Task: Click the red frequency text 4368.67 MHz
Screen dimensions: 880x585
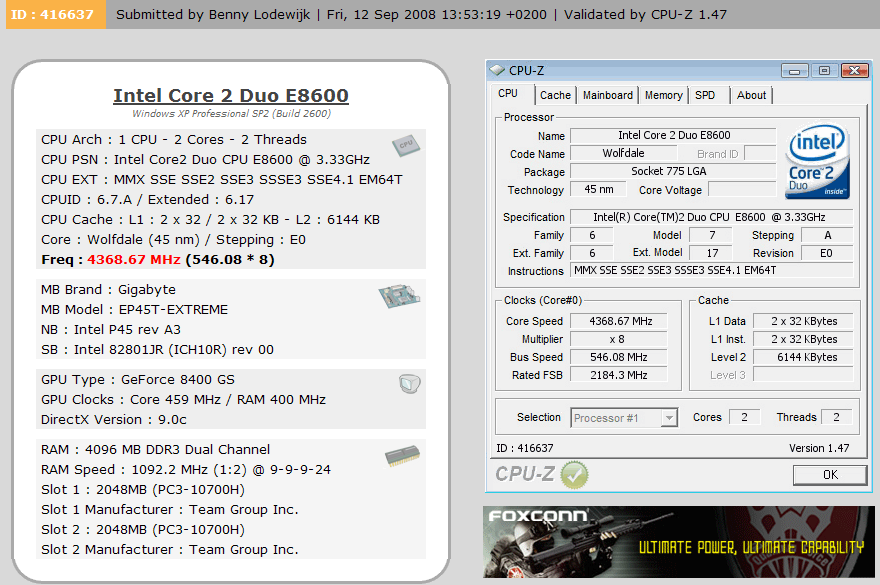Action: click(134, 260)
